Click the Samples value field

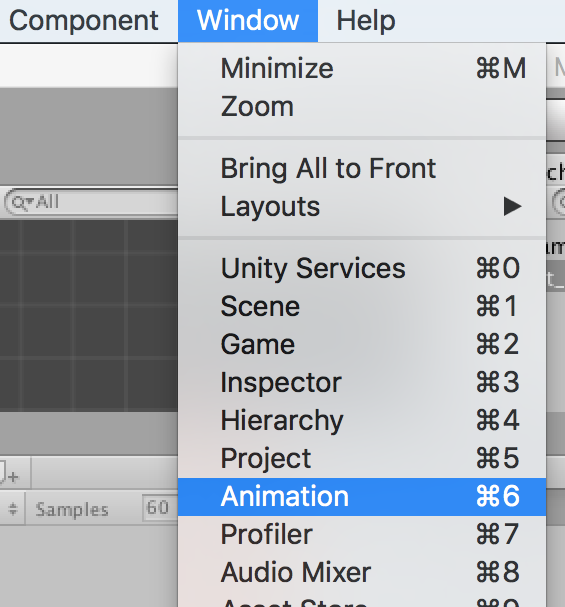click(x=160, y=508)
